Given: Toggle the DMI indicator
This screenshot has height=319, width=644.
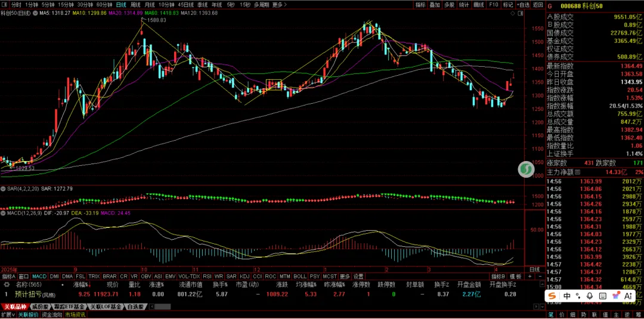Looking at the screenshot, I should pos(55,277).
